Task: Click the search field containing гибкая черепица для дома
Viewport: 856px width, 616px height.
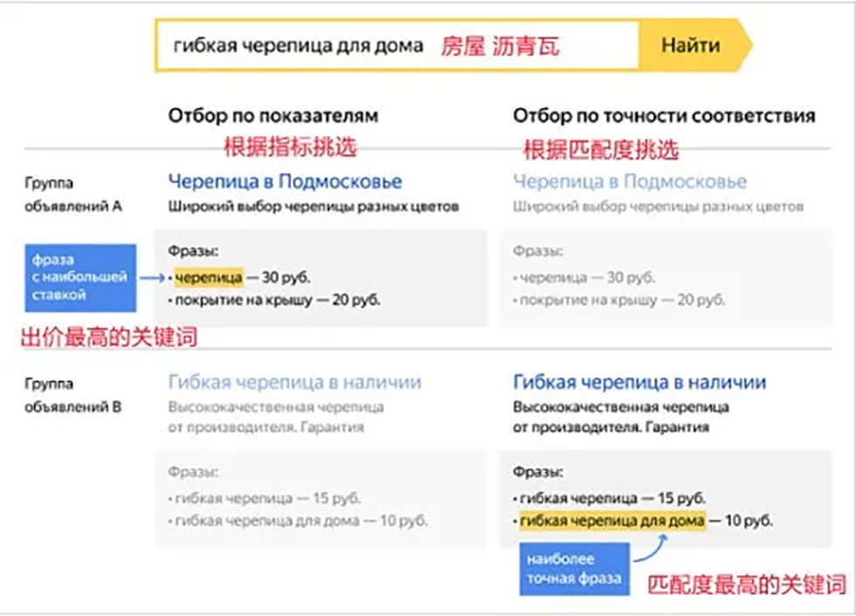Action: [x=297, y=45]
